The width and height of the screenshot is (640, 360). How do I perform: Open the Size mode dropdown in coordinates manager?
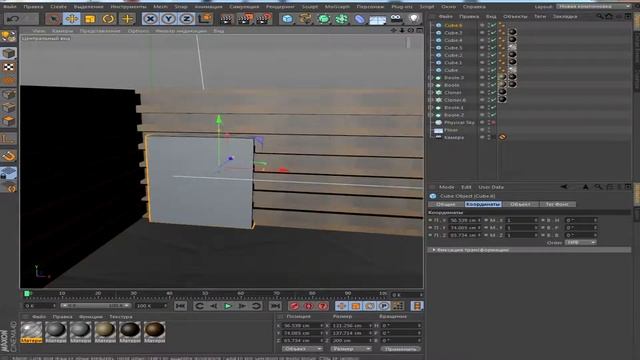[x=351, y=349]
